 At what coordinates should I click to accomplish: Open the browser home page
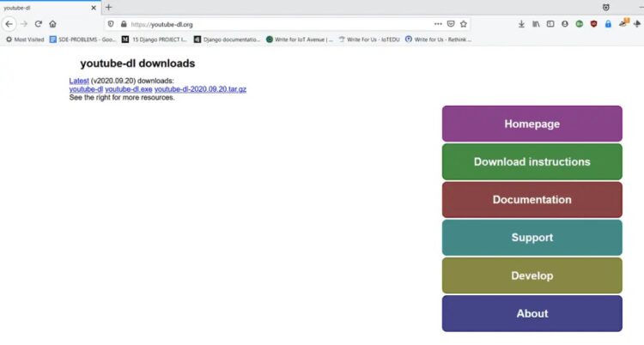tap(52, 24)
